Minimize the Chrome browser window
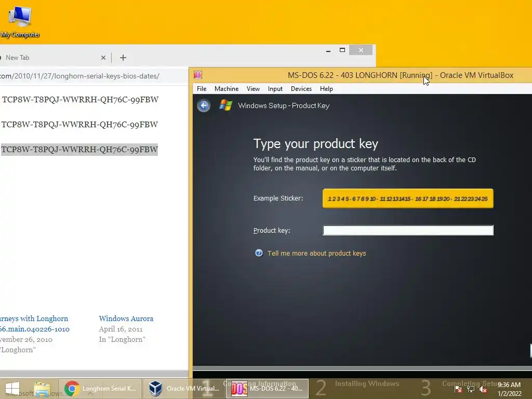The image size is (532, 399). [x=328, y=50]
